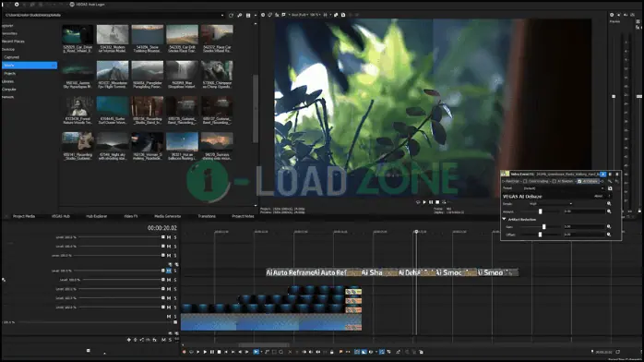Toggle Loop Playback in the timeline transport
The image size is (644, 362).
191,352
